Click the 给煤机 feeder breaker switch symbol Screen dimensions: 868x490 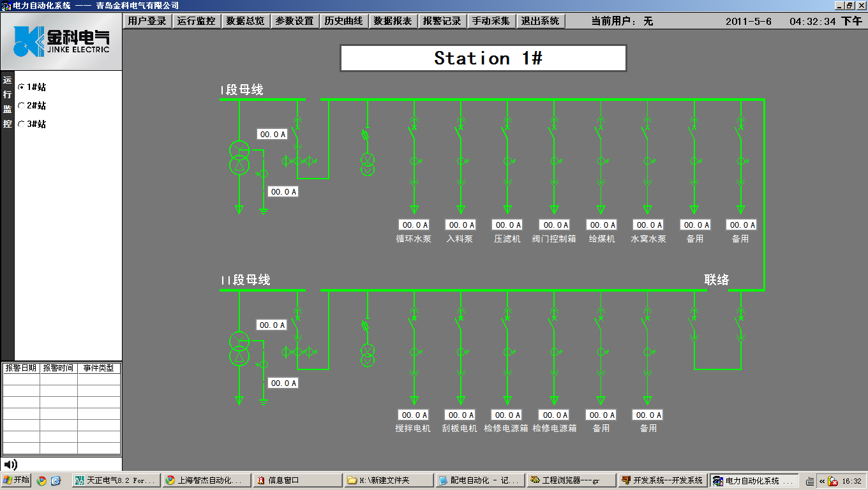point(600,133)
